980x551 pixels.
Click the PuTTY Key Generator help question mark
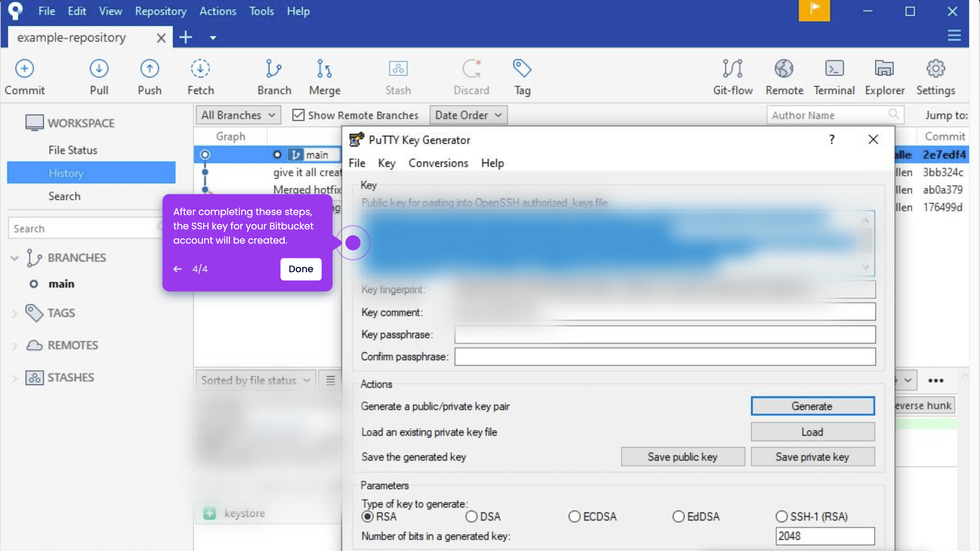pos(832,139)
